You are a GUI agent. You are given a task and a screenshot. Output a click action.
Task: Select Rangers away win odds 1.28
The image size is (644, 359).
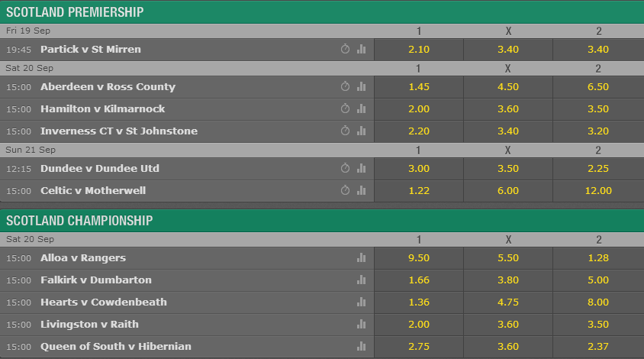point(598,258)
